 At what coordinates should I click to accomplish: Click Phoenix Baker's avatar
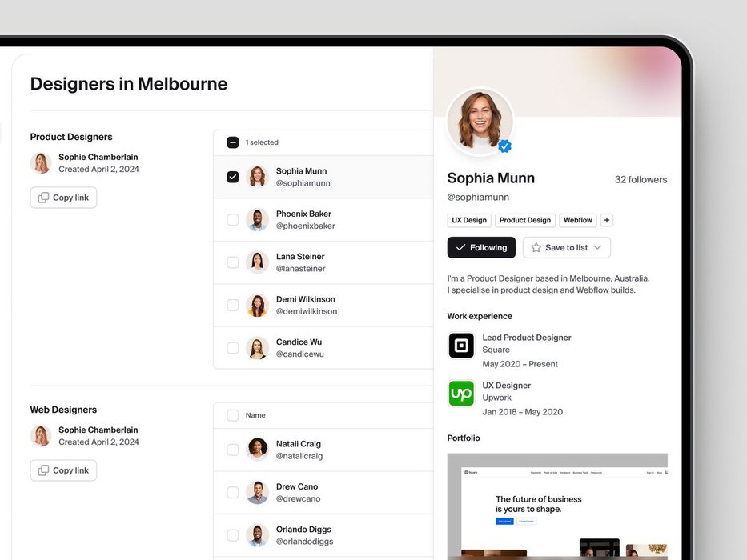coord(257,219)
